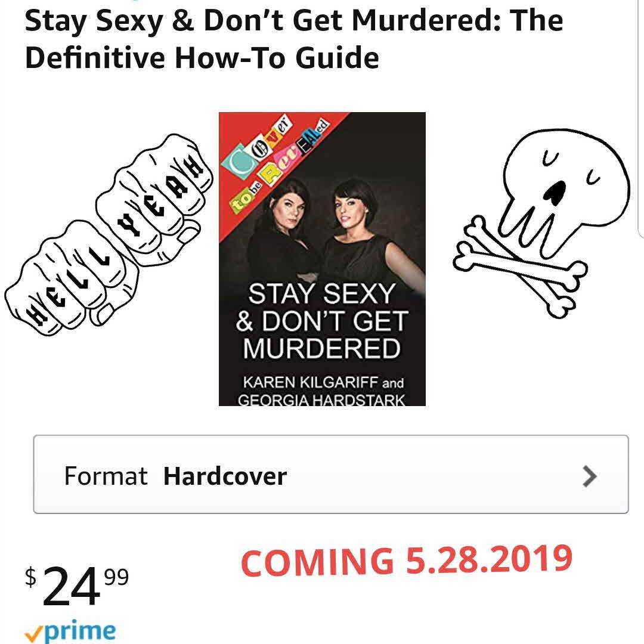
Task: Click the skull head illustration
Action: pyautogui.click(x=565, y=185)
